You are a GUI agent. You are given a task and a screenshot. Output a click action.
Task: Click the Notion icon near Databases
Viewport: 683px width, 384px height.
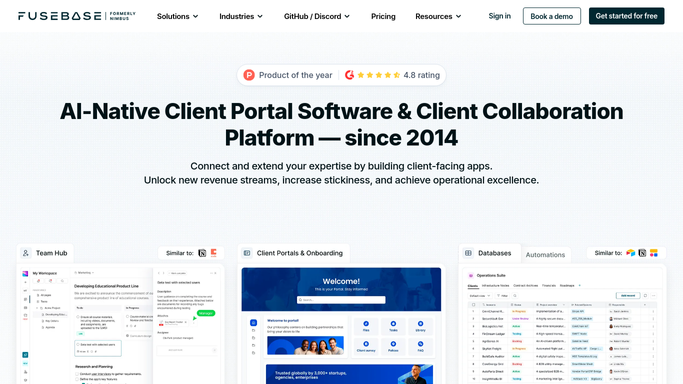pos(642,253)
